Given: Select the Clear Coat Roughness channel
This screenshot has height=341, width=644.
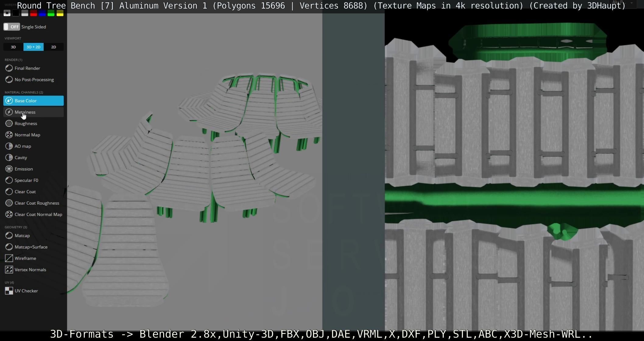Looking at the screenshot, I should (37, 203).
